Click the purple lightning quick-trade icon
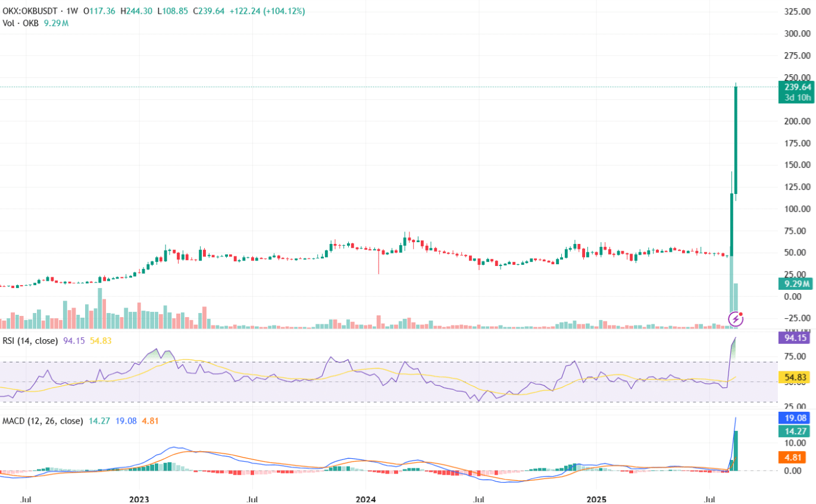Screen dimensions: 816x504 point(736,319)
